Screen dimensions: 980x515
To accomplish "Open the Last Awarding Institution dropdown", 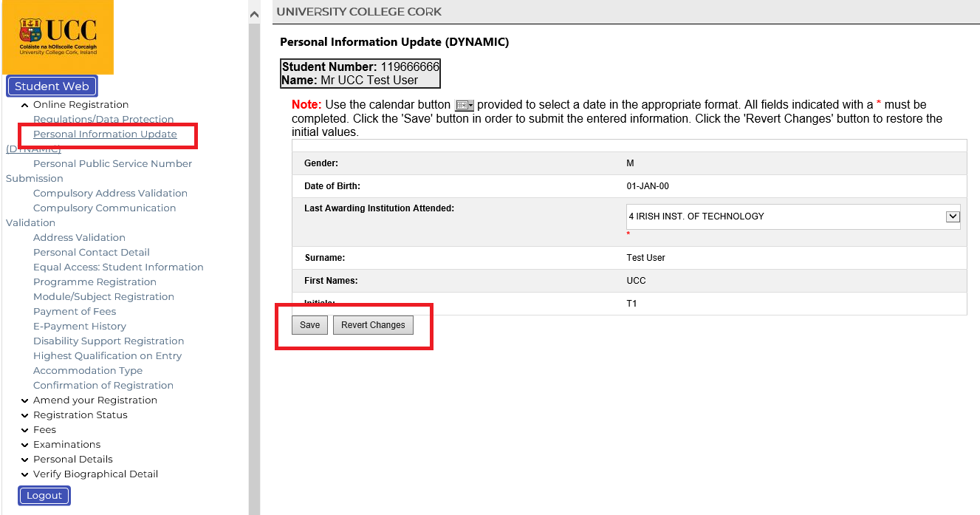I will (x=793, y=216).
